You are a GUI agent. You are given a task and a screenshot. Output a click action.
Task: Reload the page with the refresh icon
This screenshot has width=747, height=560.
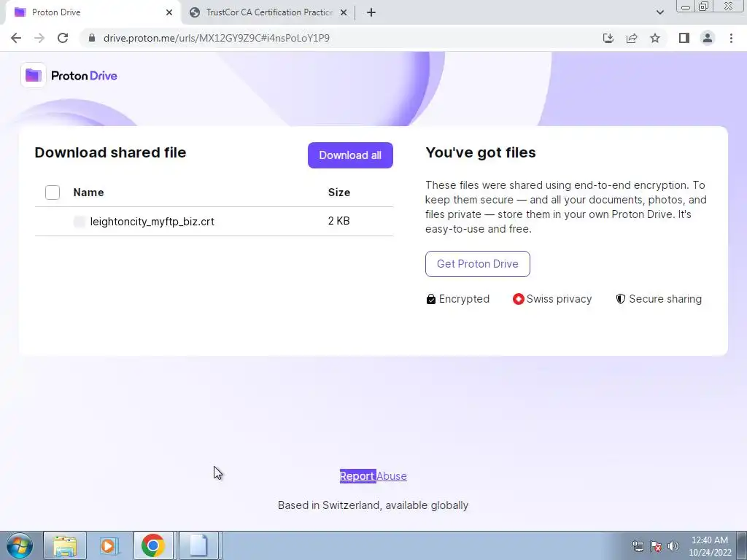[x=63, y=38]
